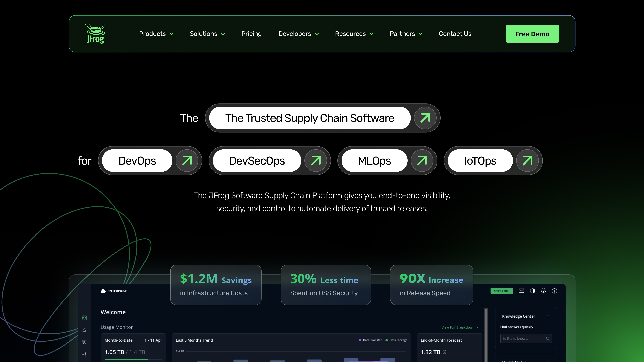Click the Month-to-Date usage progress bar

point(133,360)
